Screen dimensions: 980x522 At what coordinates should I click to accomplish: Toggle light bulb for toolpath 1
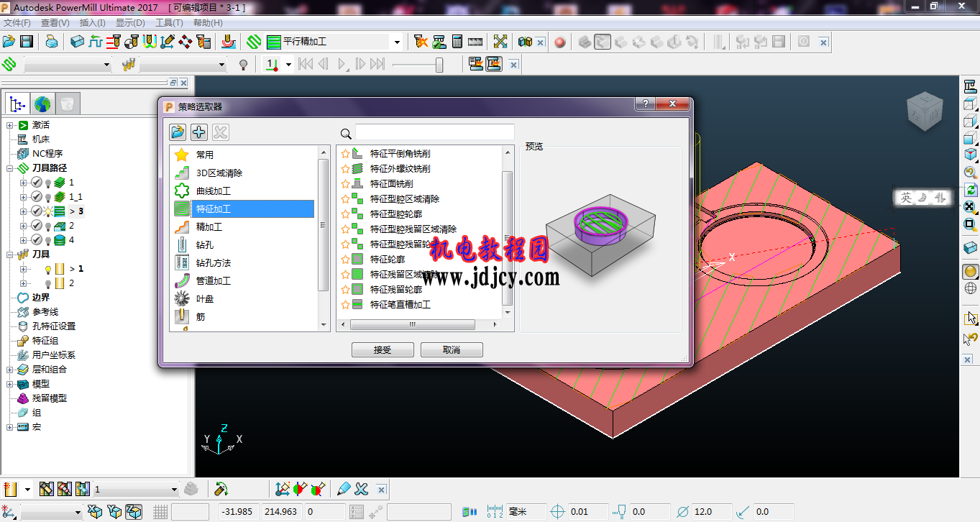pyautogui.click(x=48, y=183)
